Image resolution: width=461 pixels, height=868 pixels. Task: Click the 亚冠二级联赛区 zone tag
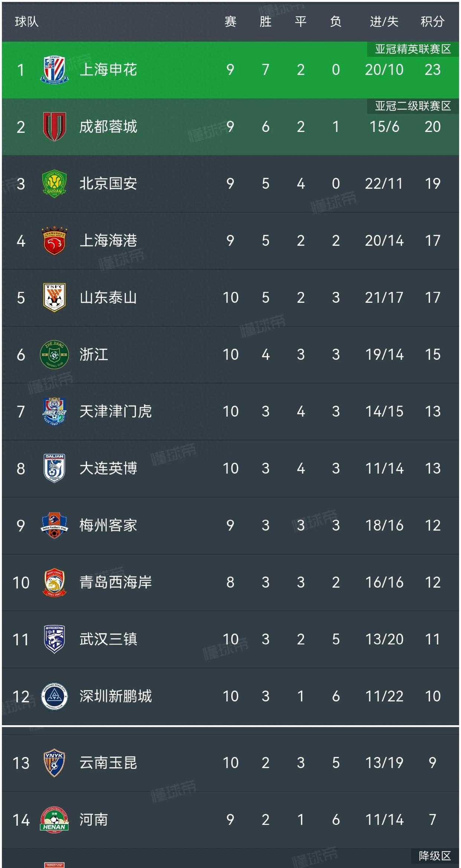(x=412, y=106)
